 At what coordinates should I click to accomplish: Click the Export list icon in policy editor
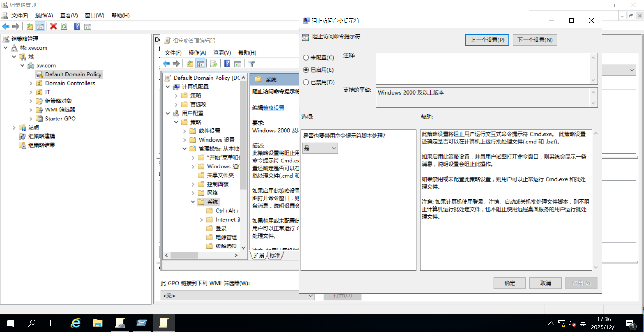click(x=213, y=63)
